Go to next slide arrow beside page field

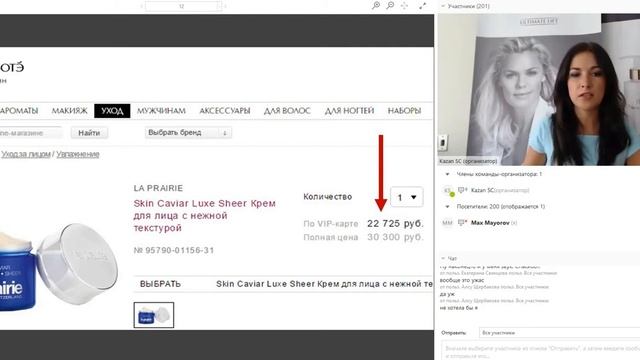tap(225, 6)
